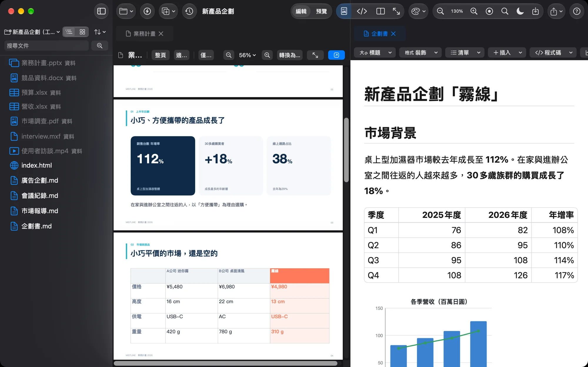Click the 搜尋文件 search field
588x367 pixels.
pyautogui.click(x=46, y=46)
